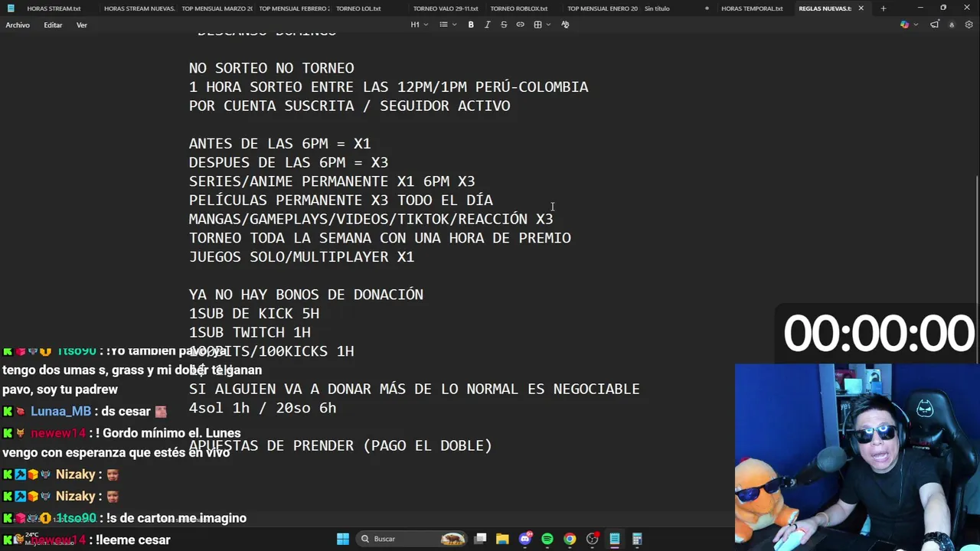Click the Notepad taskbar icon

(614, 539)
